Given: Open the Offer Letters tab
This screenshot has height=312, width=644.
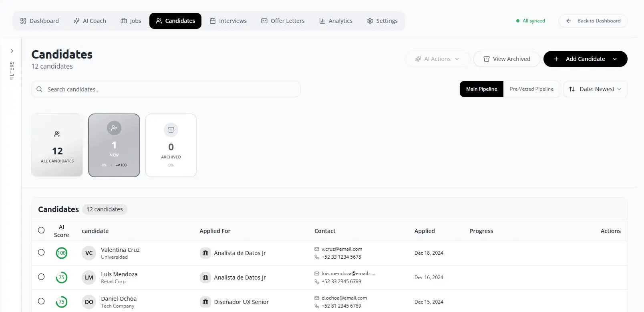Looking at the screenshot, I should [x=283, y=21].
